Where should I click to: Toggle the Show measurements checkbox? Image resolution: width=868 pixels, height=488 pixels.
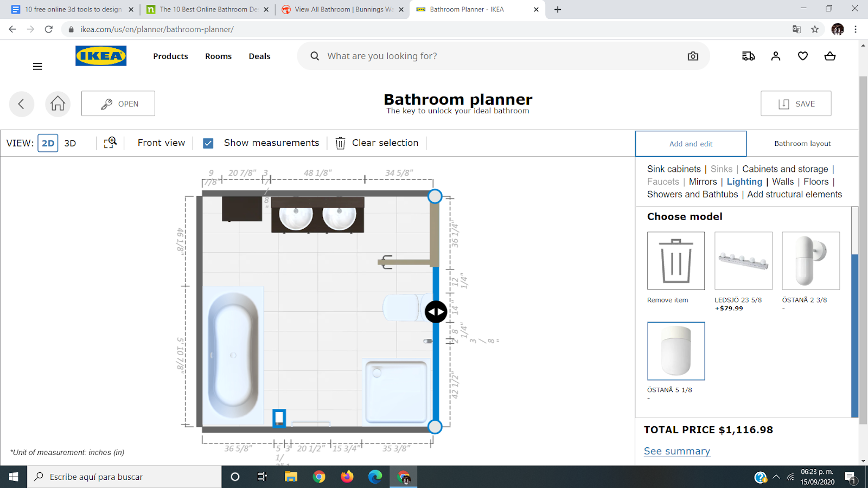(x=208, y=143)
